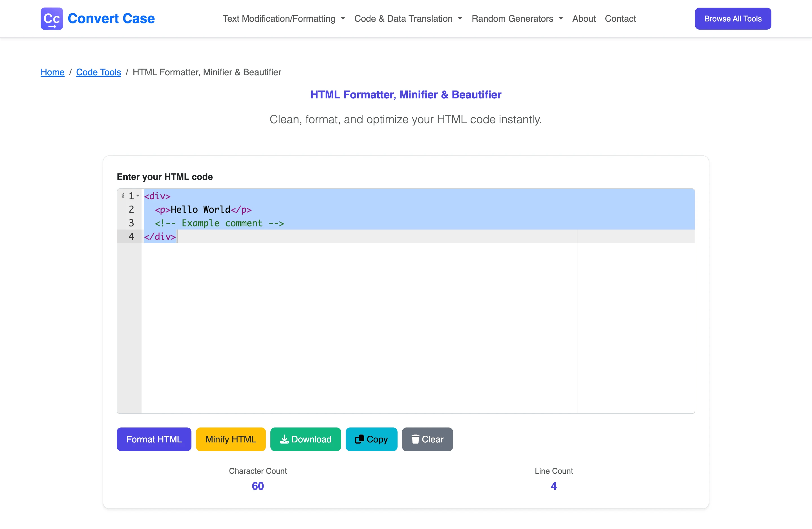Click the Hello World text on line 2
The width and height of the screenshot is (812, 529).
[x=200, y=210]
